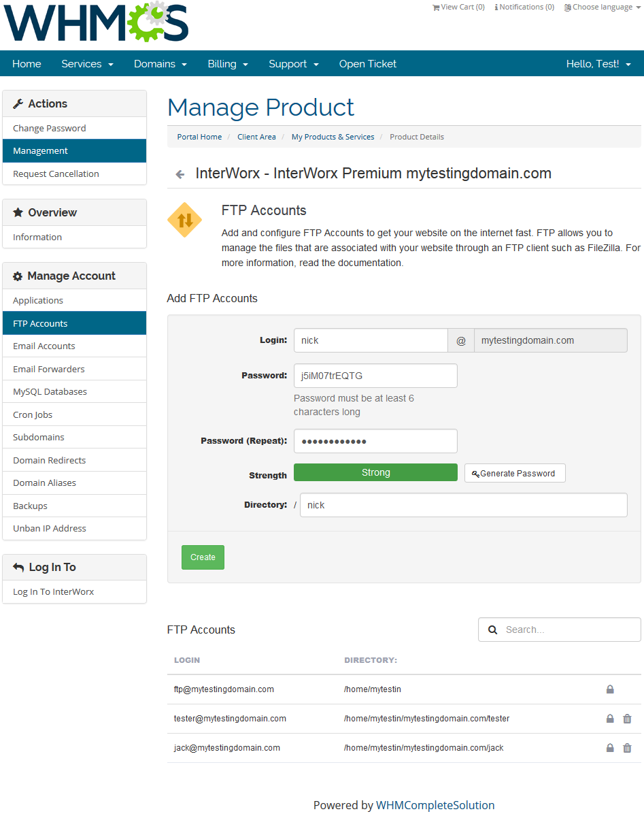Viewport: 644px width, 816px height.
Task: Open Backups in sidebar
Action: 74,506
